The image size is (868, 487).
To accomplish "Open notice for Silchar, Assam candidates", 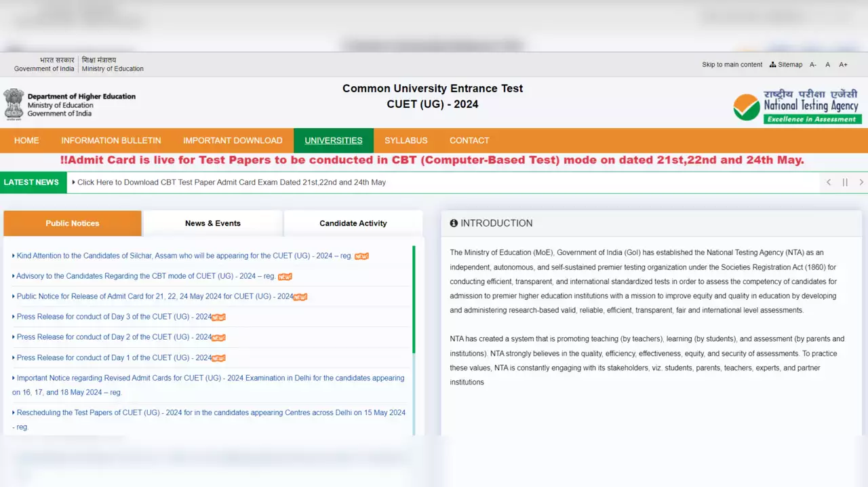I will (x=184, y=256).
